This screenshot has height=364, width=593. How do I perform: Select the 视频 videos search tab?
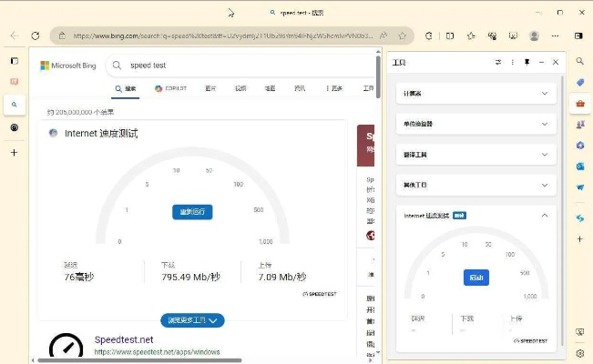[240, 88]
